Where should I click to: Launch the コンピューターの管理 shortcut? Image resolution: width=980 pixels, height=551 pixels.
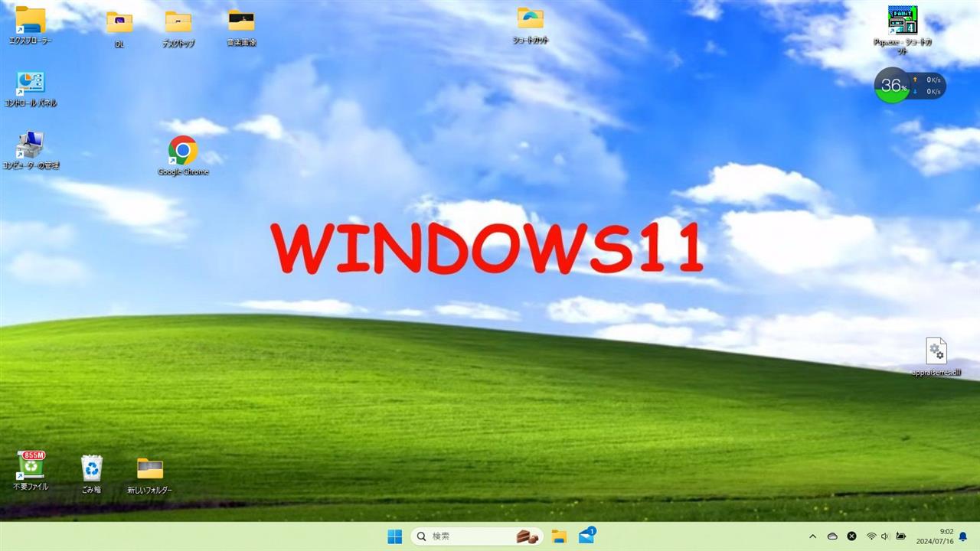tap(31, 150)
